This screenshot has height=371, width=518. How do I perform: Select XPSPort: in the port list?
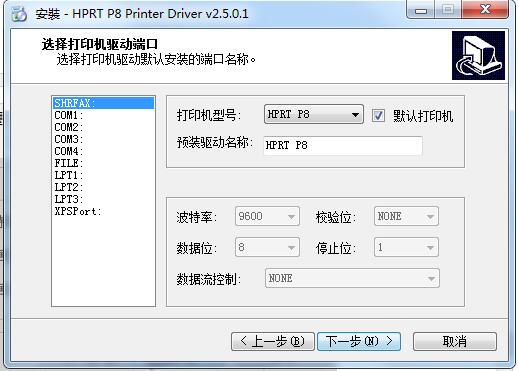103,211
